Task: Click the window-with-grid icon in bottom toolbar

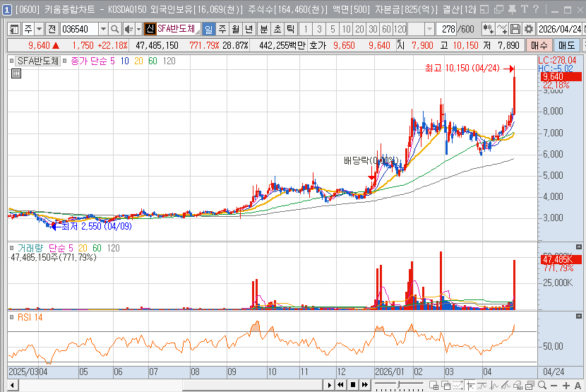Action: coord(434,385)
